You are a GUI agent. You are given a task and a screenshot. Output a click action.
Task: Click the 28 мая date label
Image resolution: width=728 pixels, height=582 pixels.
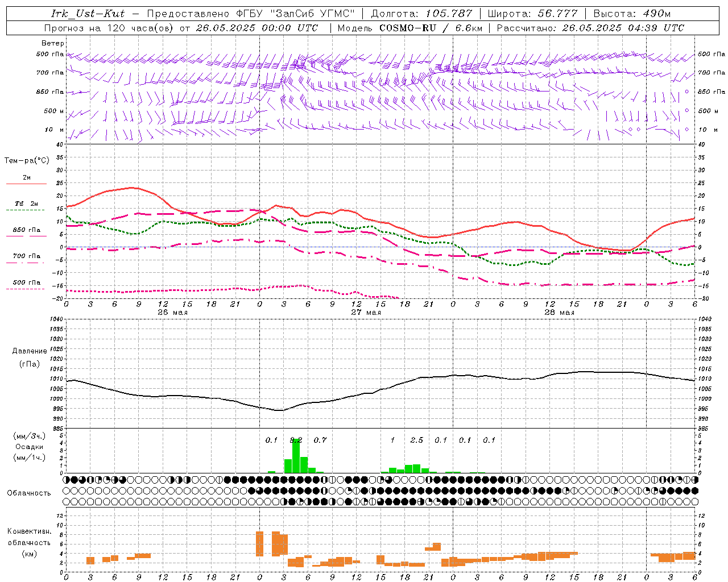[559, 313]
